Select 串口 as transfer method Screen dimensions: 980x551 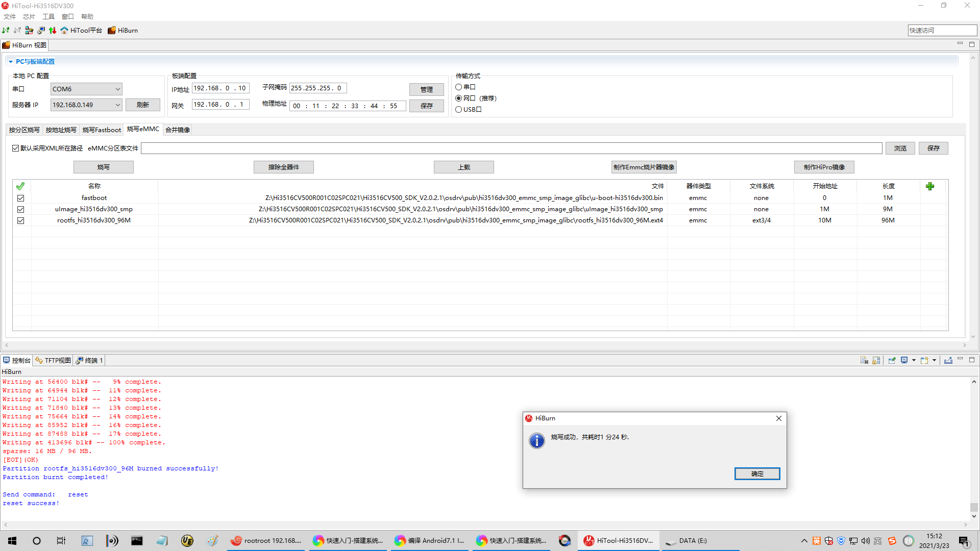[x=458, y=87]
